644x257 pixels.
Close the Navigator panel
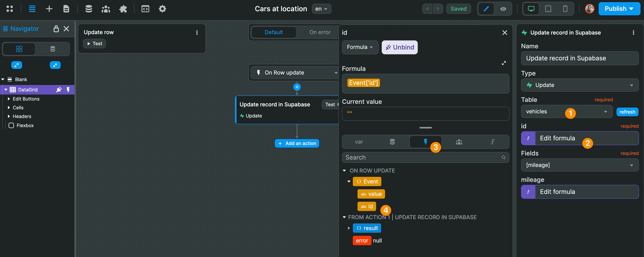(66, 29)
